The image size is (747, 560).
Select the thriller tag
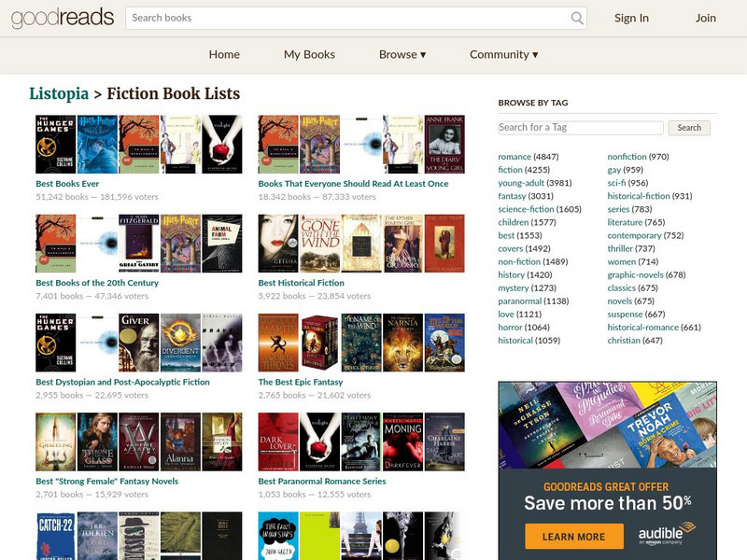tap(620, 248)
